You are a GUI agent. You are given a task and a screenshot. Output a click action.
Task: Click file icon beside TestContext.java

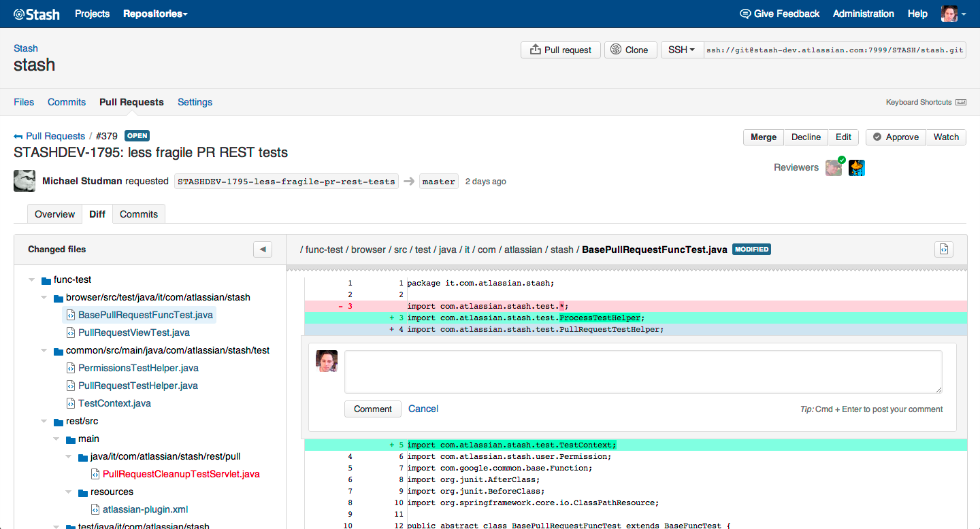70,403
